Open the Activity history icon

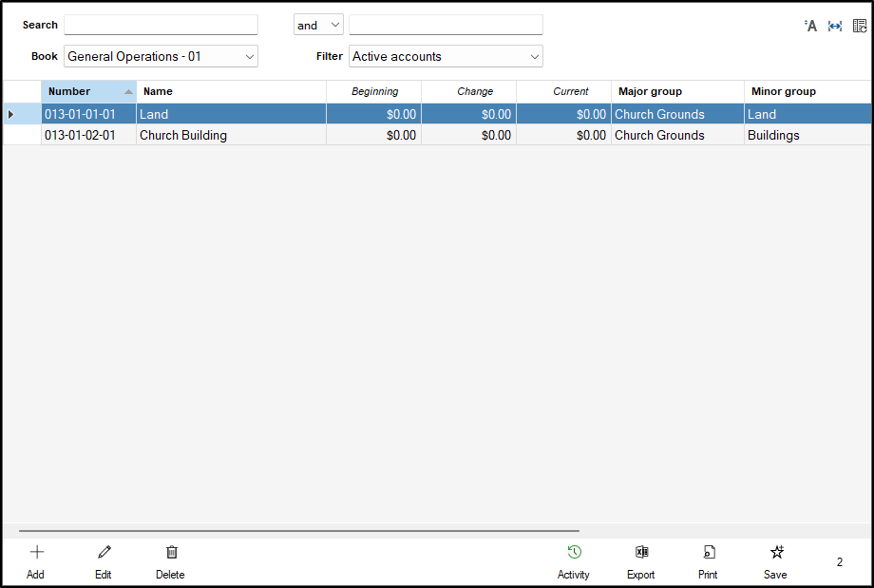click(x=574, y=552)
